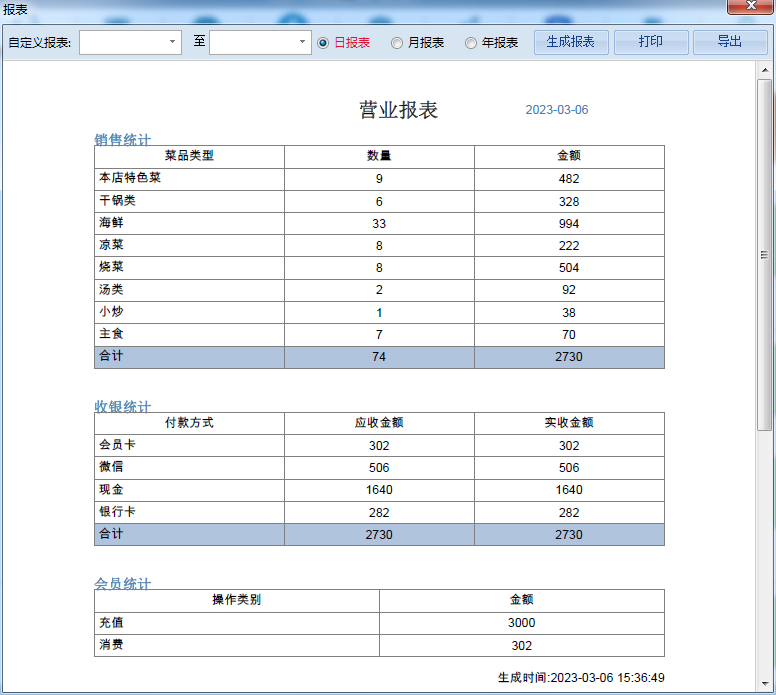Click the 生成时间 timestamp text
This screenshot has height=695, width=776.
581,678
